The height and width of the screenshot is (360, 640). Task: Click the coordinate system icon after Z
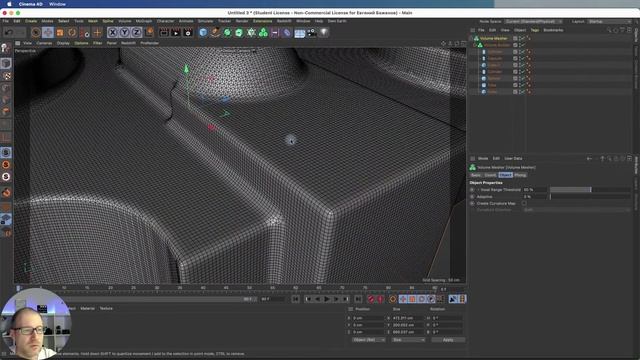[x=149, y=32]
